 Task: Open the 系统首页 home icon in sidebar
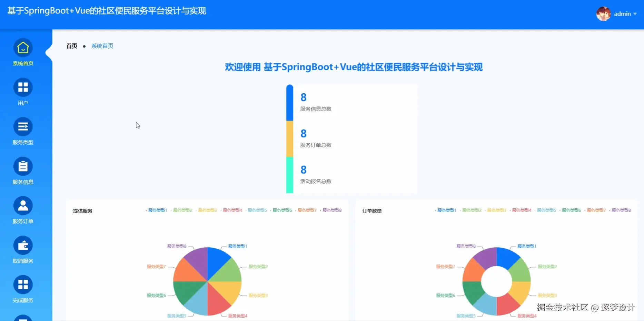pyautogui.click(x=23, y=48)
